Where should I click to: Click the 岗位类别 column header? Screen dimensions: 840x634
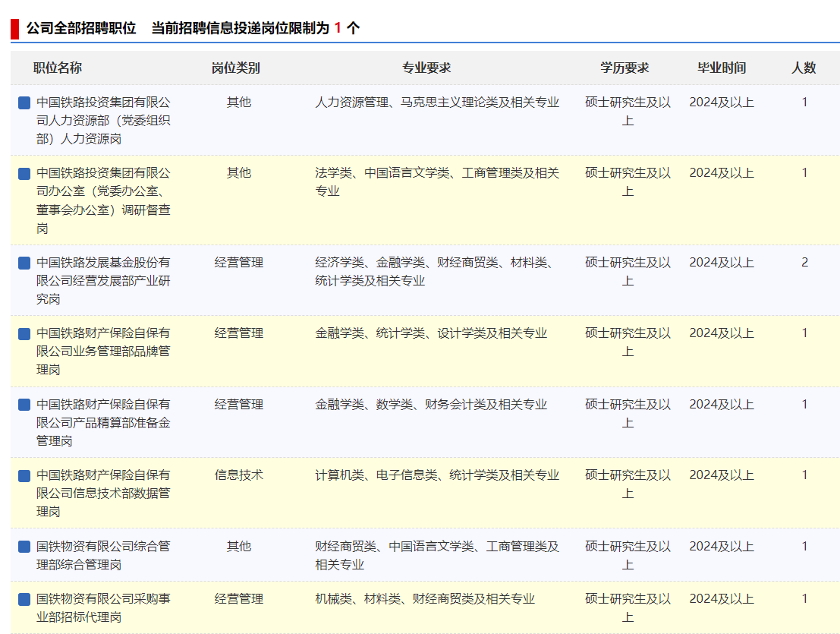pos(236,68)
